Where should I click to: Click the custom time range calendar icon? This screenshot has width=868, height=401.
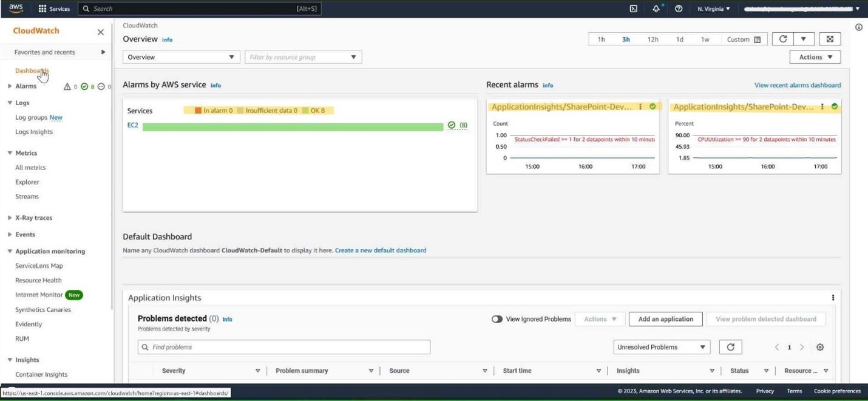pyautogui.click(x=758, y=39)
